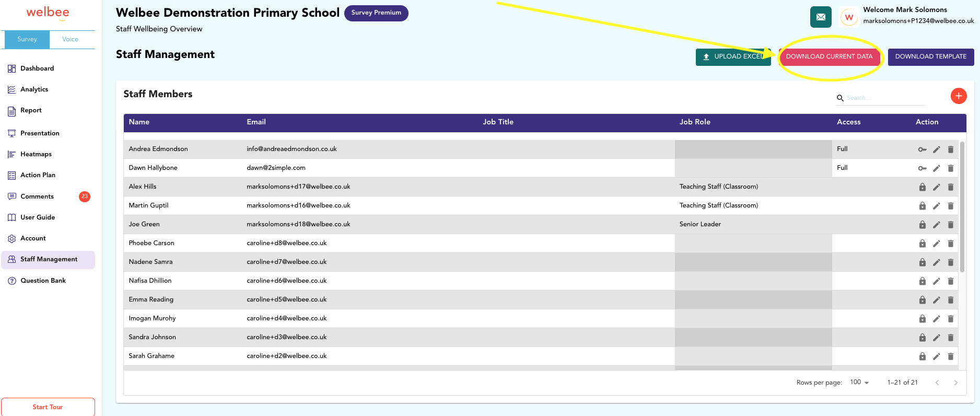Image resolution: width=980 pixels, height=416 pixels.
Task: Click lock icon for Martin Guptil
Action: 923,206
